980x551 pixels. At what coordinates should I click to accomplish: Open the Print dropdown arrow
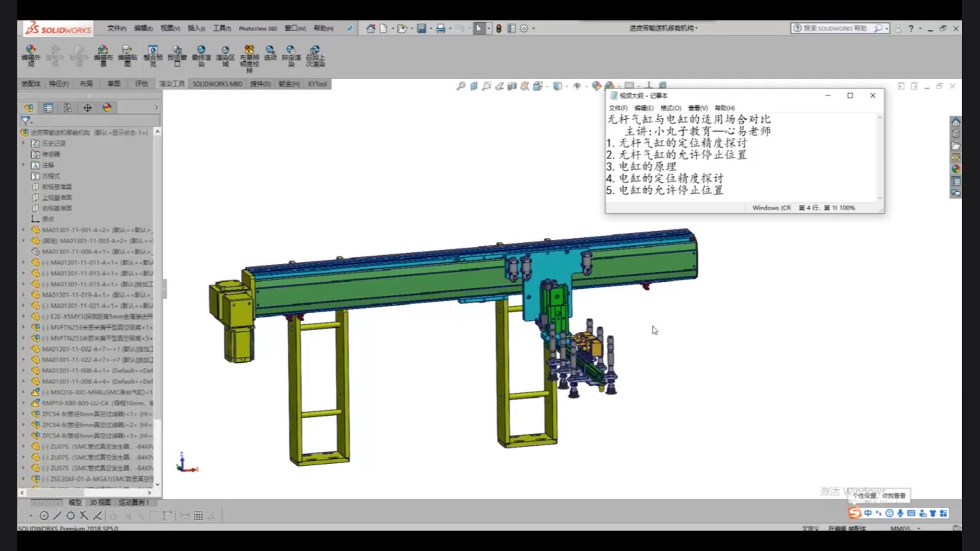click(x=450, y=29)
